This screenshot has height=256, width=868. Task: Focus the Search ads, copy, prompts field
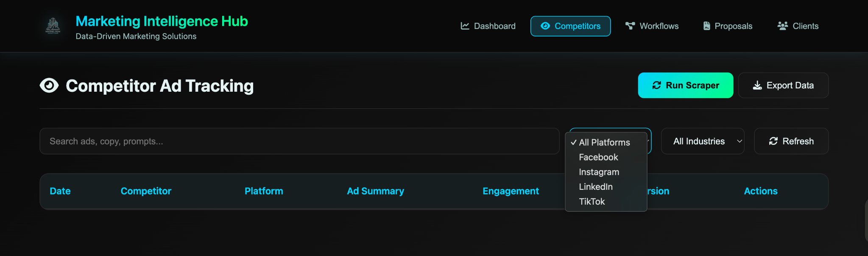tap(299, 141)
